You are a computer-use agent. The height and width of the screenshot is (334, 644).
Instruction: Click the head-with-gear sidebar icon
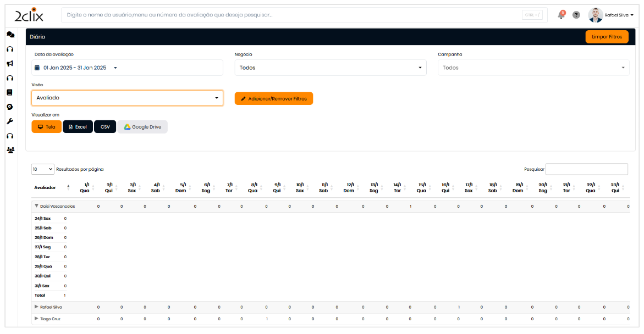[10, 107]
